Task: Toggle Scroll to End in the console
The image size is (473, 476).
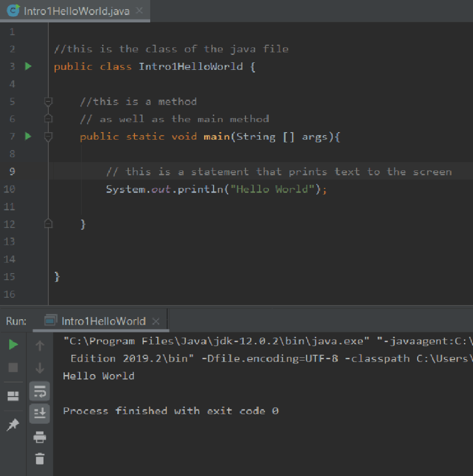Action: [x=40, y=413]
